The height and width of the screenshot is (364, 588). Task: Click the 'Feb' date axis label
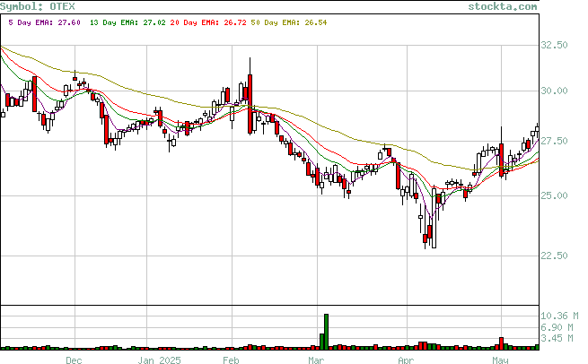tap(231, 360)
